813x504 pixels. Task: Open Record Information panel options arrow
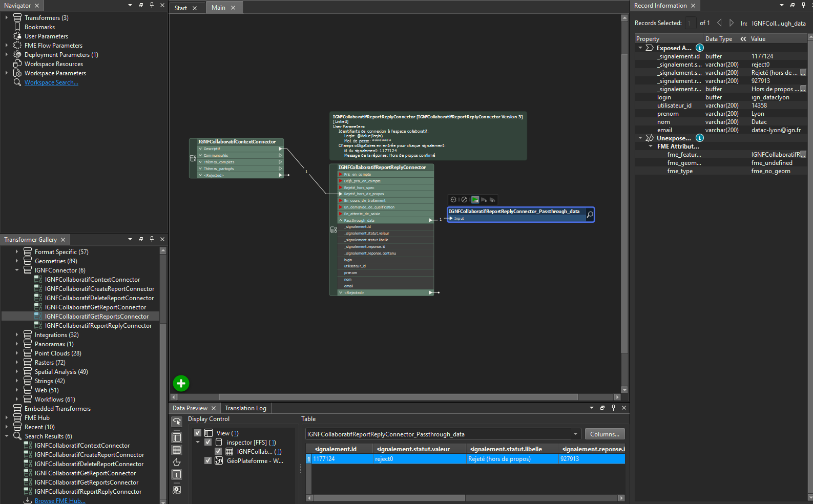pos(782,5)
